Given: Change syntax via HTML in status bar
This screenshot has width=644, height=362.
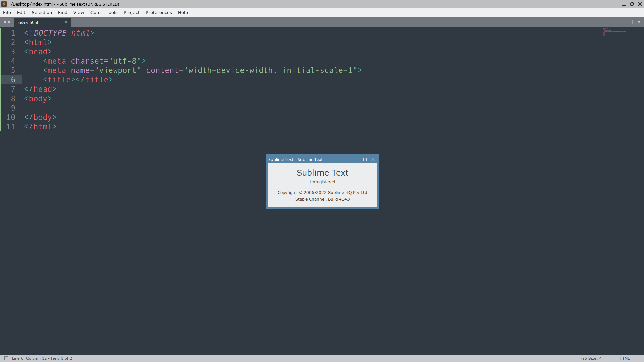Looking at the screenshot, I should tap(624, 358).
